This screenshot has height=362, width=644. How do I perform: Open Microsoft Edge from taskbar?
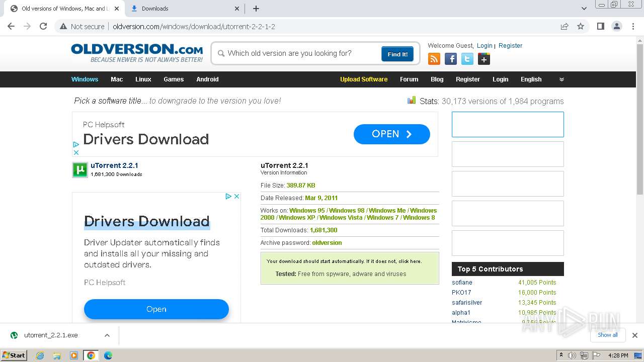(108, 355)
